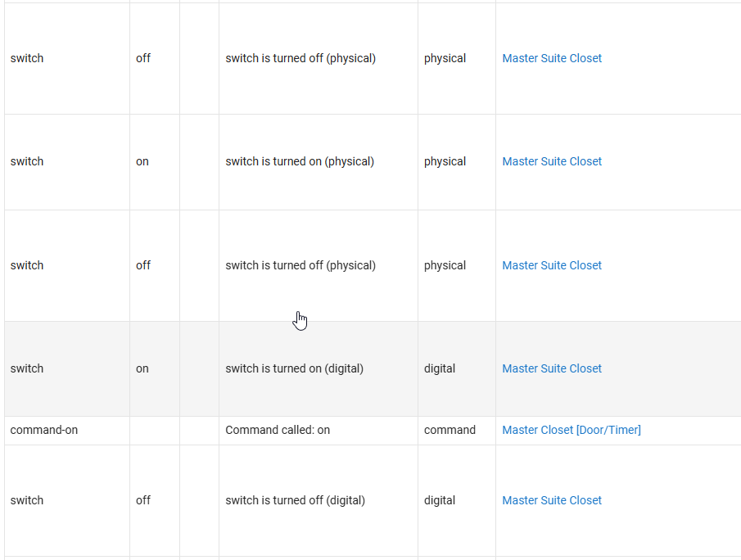The width and height of the screenshot is (741, 560).
Task: Click the 'Command called: on' description
Action: (278, 430)
